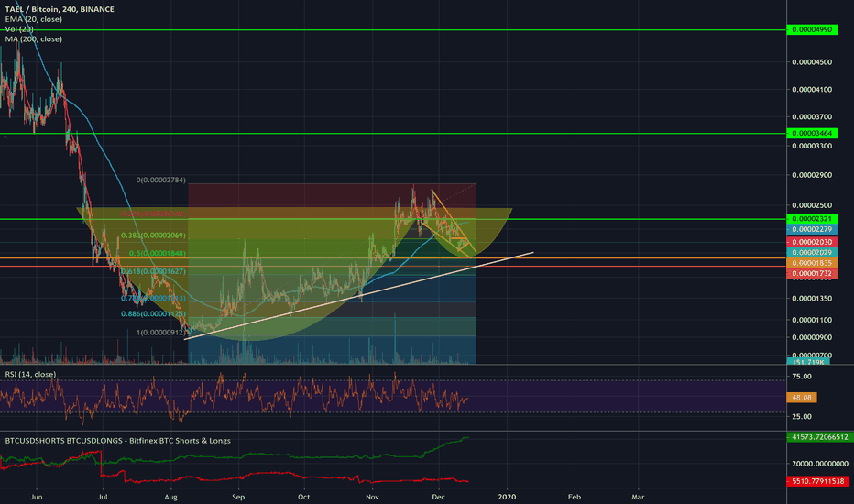
Task: Click the green 41573.72066512 longs label
Action: click(x=818, y=437)
